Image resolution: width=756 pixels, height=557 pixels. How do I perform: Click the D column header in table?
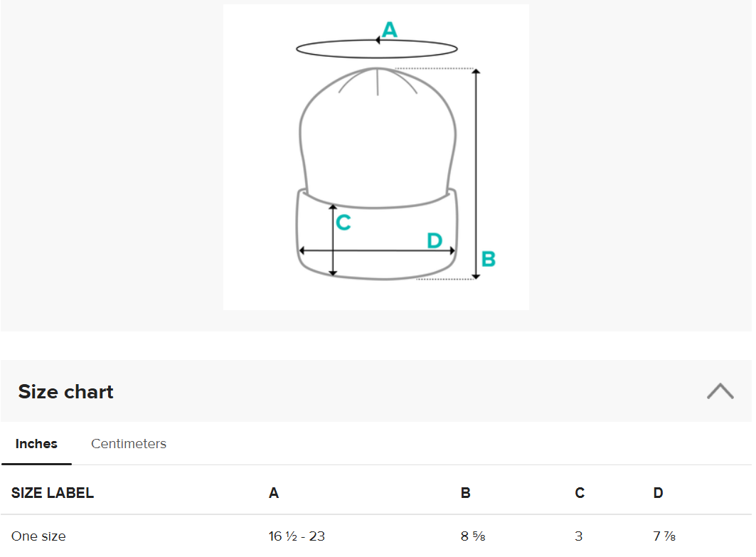[659, 493]
